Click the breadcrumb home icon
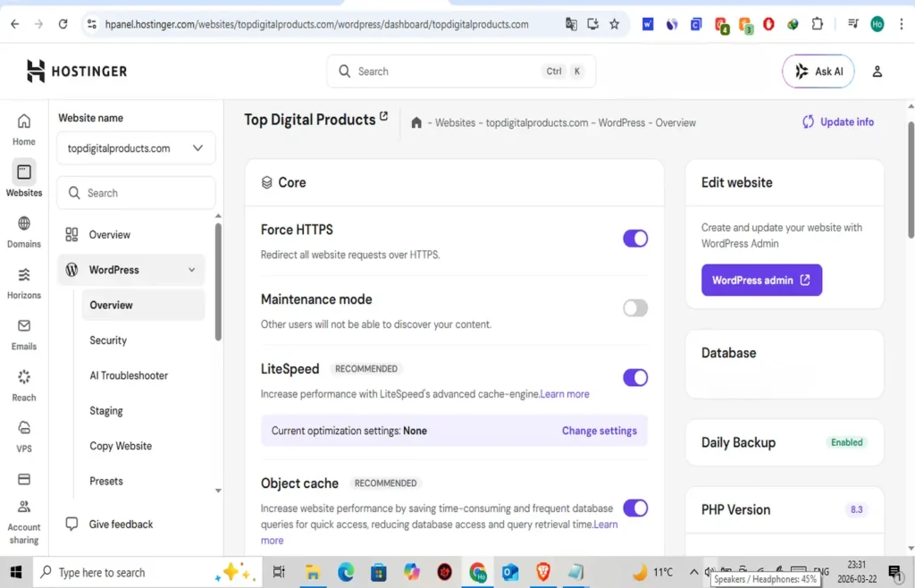The image size is (915, 588). point(416,122)
